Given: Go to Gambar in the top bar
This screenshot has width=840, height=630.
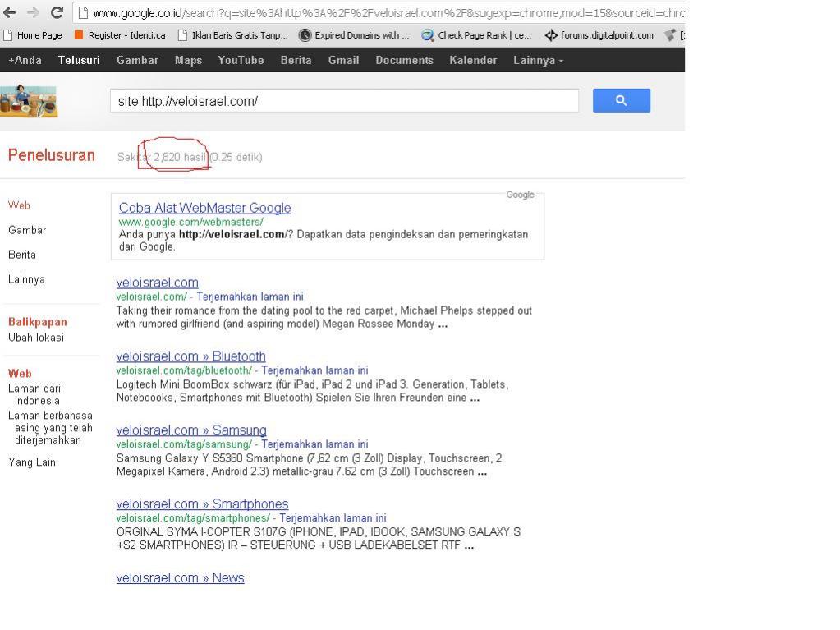Looking at the screenshot, I should click(138, 60).
